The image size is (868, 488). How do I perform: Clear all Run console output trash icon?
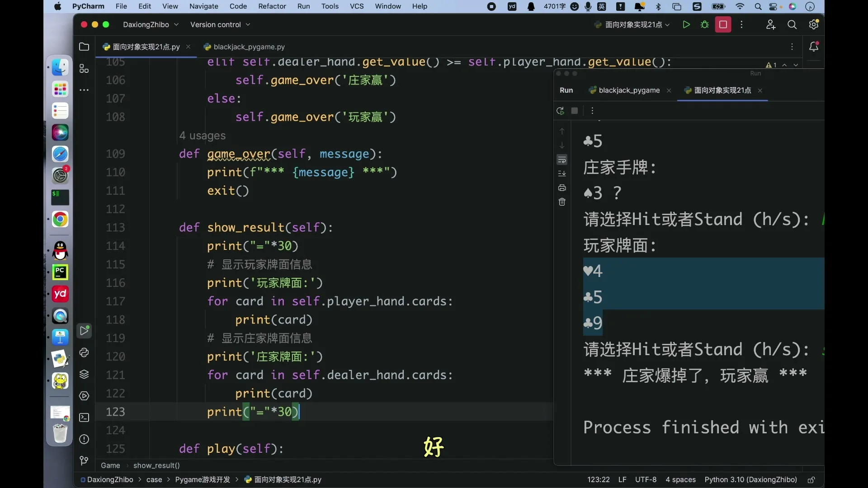point(562,202)
